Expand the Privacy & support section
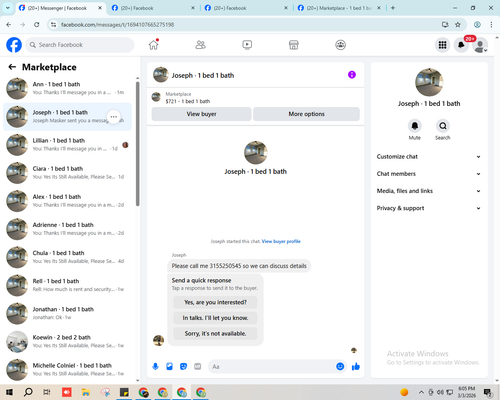The width and height of the screenshot is (500, 400). [x=429, y=208]
